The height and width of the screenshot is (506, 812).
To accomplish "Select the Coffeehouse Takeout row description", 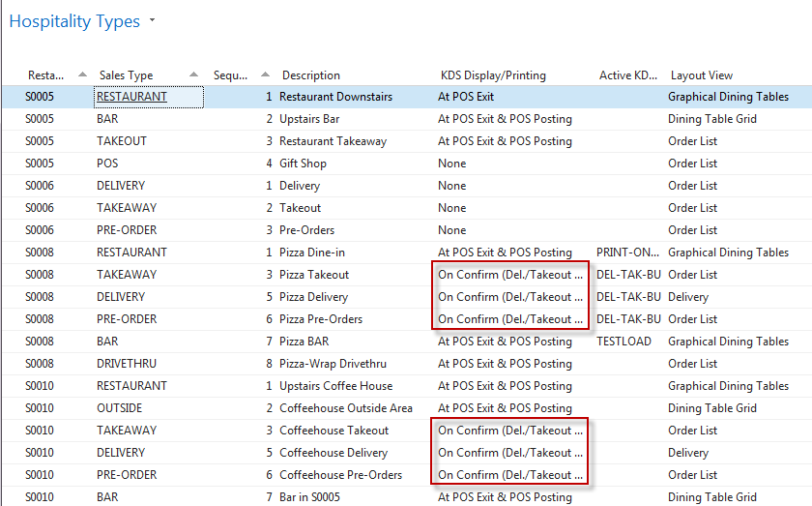I will (x=333, y=431).
